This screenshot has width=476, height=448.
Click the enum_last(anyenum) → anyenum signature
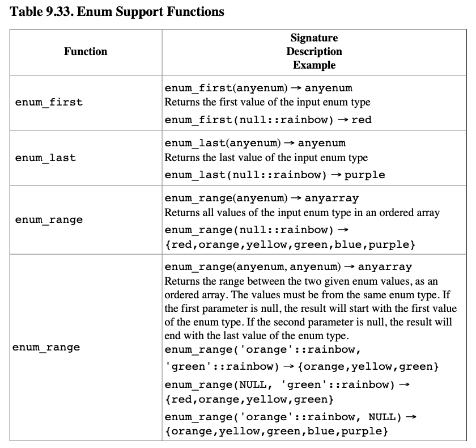pyautogui.click(x=255, y=143)
